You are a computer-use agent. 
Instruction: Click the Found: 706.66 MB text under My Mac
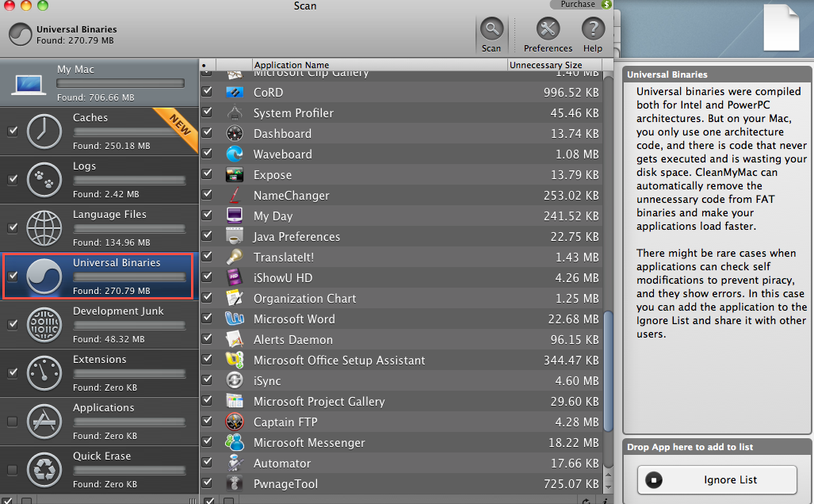[96, 97]
